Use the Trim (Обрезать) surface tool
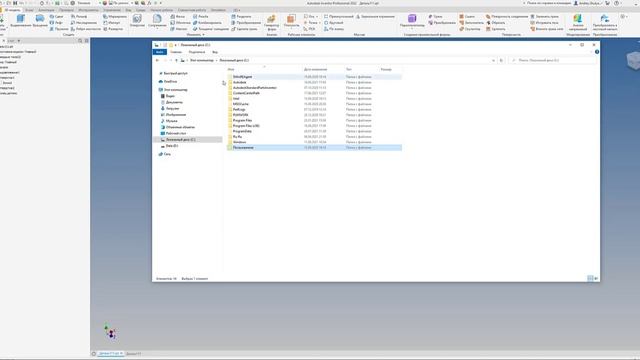This screenshot has height=360, width=640. click(496, 23)
